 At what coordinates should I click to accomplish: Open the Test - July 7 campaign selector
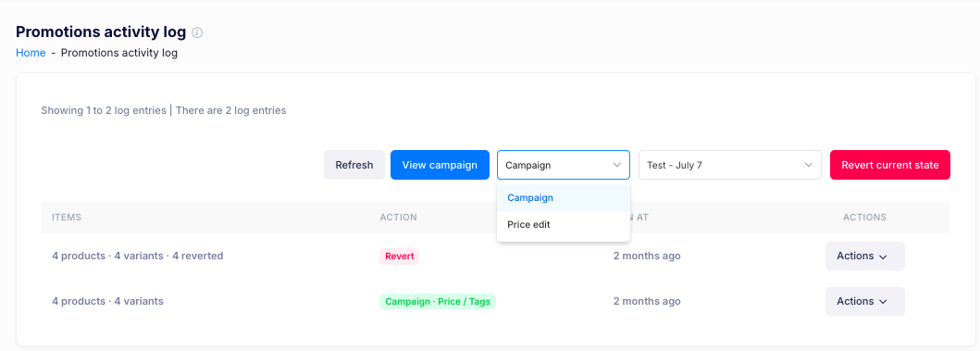point(729,165)
